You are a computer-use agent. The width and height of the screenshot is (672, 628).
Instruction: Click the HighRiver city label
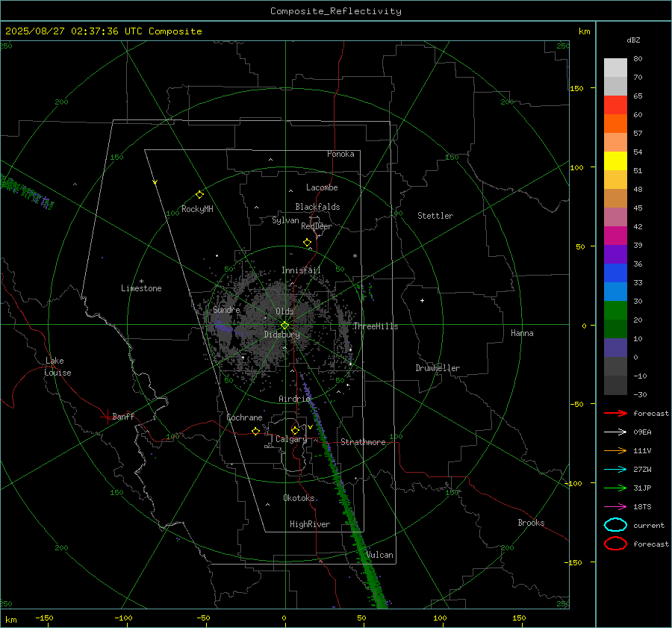pos(310,524)
